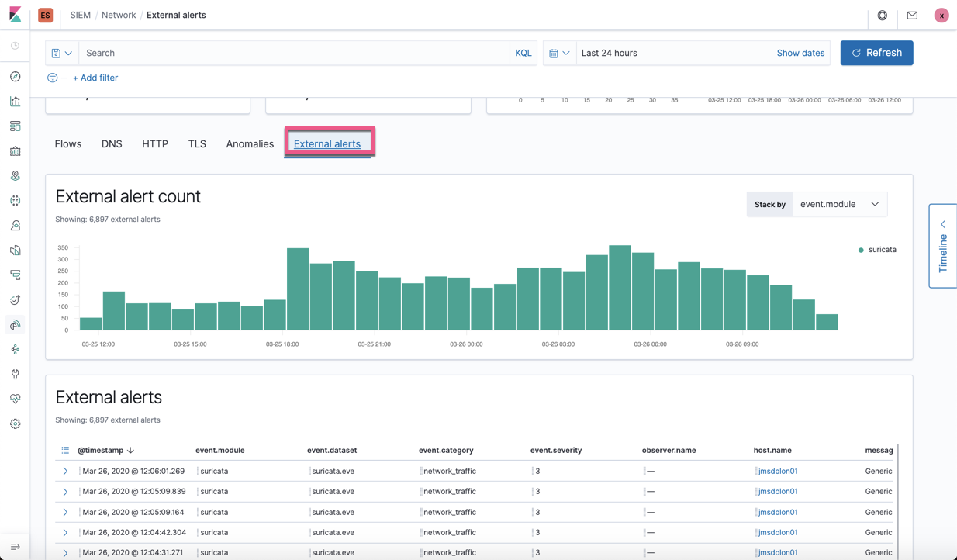Open Stack Monitoring heartbeat icon
This screenshot has height=560, width=957.
point(15,399)
